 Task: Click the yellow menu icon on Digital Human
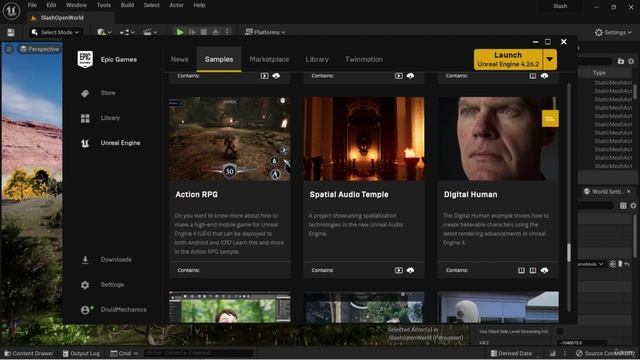pyautogui.click(x=550, y=119)
